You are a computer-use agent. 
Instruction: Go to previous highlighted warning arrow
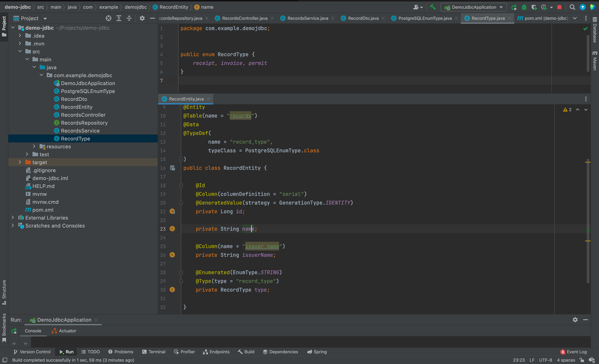[x=578, y=110]
